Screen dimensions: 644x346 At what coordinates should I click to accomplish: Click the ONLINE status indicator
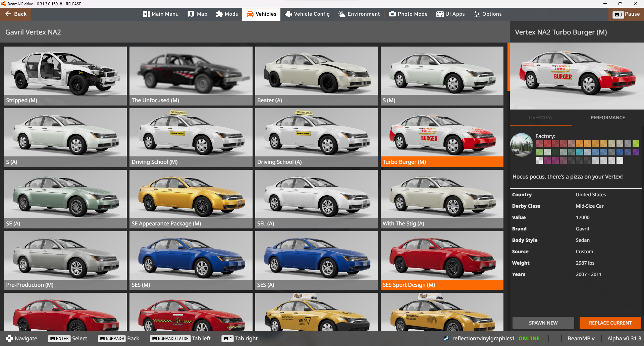[x=529, y=338]
